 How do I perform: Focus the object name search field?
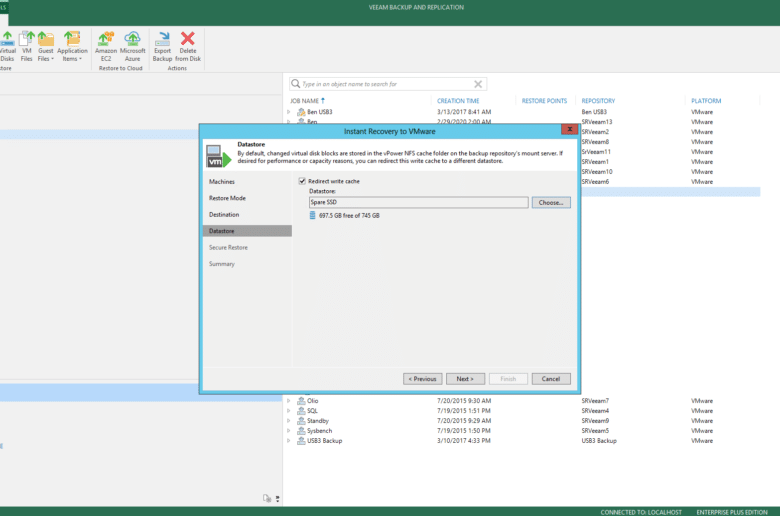pos(386,84)
